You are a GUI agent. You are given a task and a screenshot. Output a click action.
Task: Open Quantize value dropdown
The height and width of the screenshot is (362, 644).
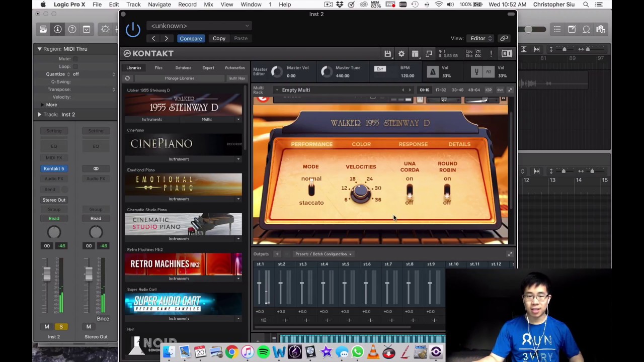pyautogui.click(x=95, y=74)
